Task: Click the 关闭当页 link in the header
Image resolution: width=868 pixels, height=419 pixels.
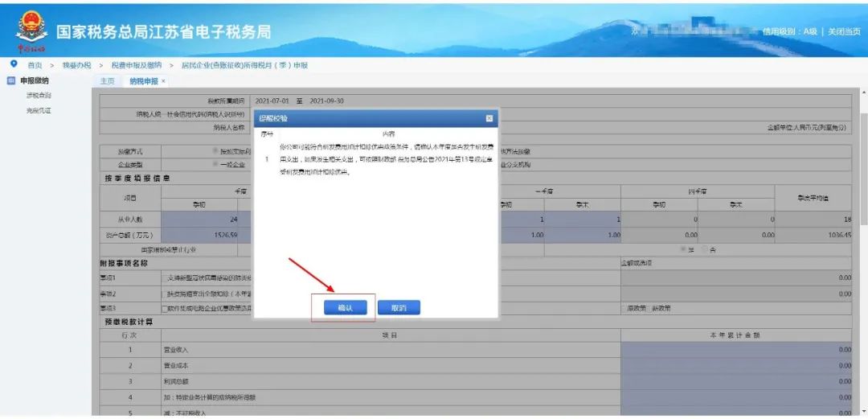Action: coord(844,31)
